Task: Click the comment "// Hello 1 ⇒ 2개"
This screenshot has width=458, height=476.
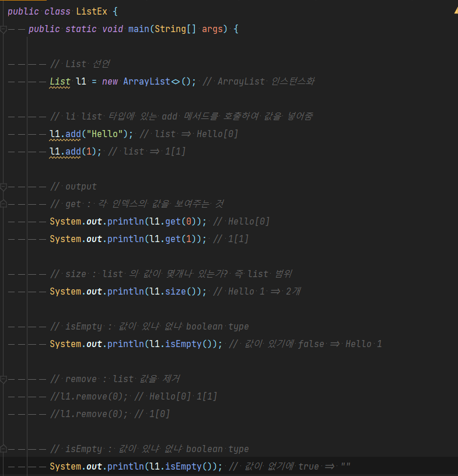Action: coord(257,292)
